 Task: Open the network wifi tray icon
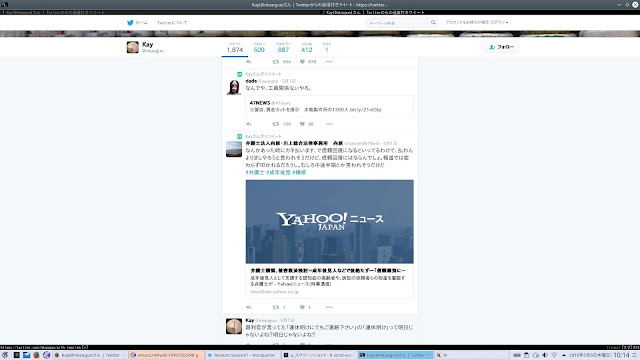pos(554,355)
